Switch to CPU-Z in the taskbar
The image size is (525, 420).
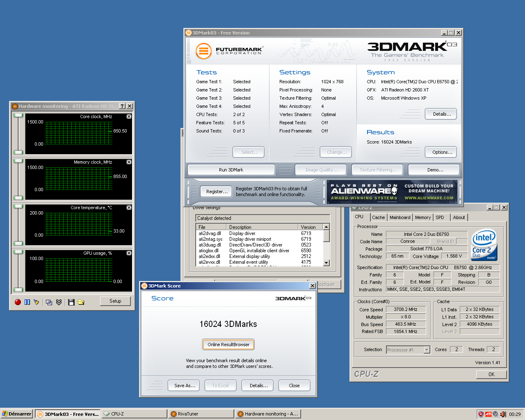134,414
